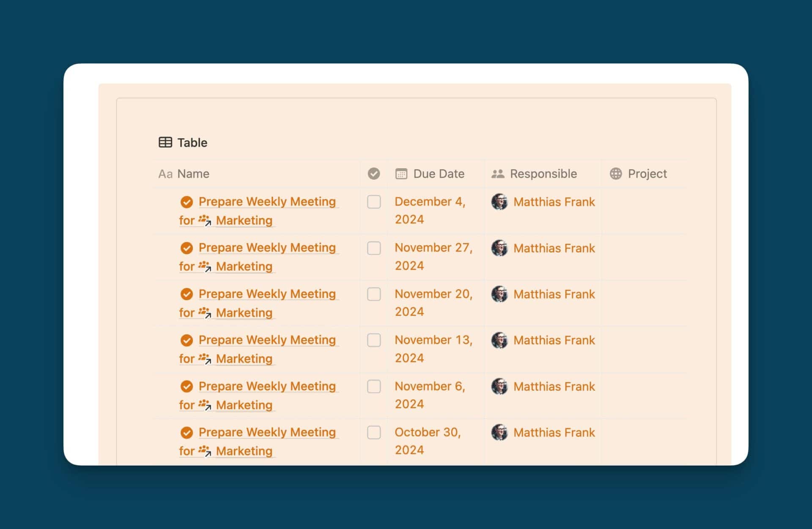Click the November 27, 2024 due date cell
Screen dimensions: 812x529
click(433, 256)
